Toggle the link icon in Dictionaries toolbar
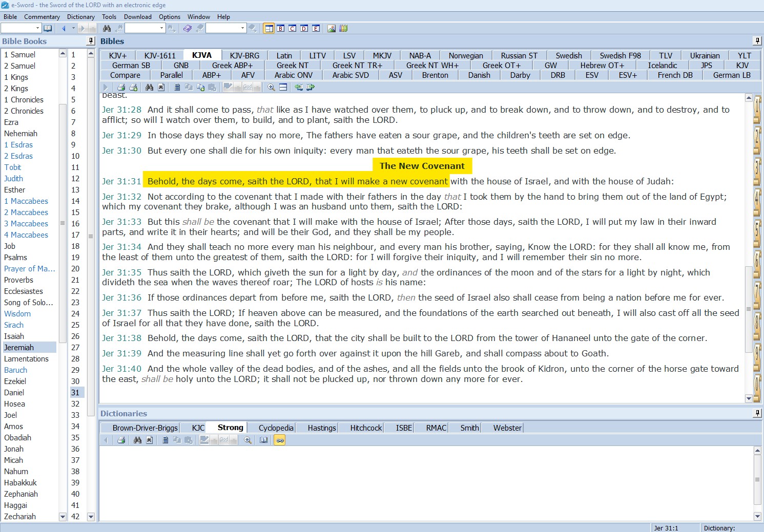 (x=280, y=440)
